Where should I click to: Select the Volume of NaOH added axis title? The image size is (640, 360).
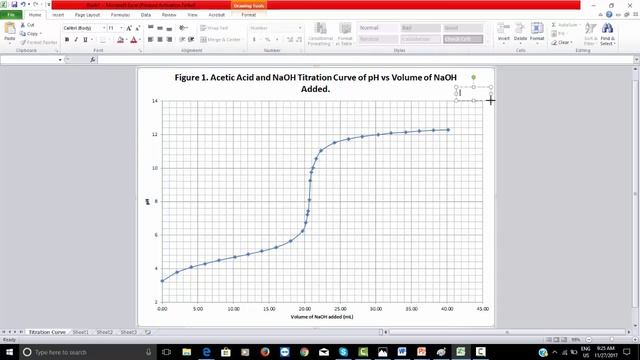pos(322,317)
